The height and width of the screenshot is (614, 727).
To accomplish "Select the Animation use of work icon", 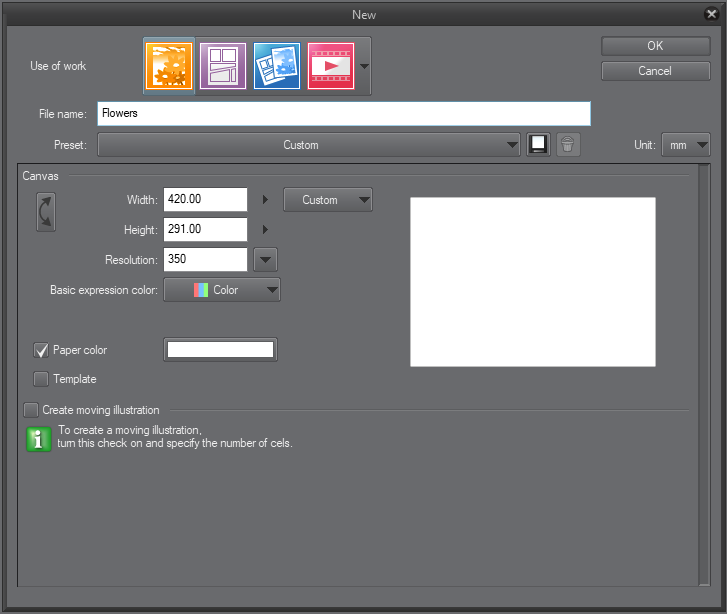I will (331, 66).
